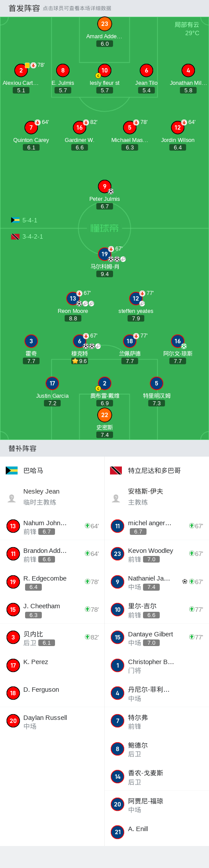The height and width of the screenshot is (868, 209).
Task: Open substitute Nathaniel James number 9 row
Action: click(x=157, y=582)
